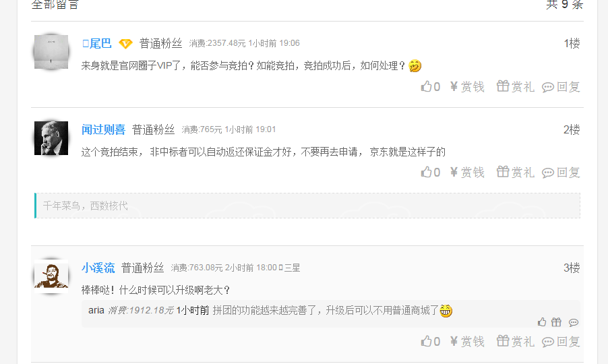Click 闻过则喜's portrait avatar

[51, 138]
